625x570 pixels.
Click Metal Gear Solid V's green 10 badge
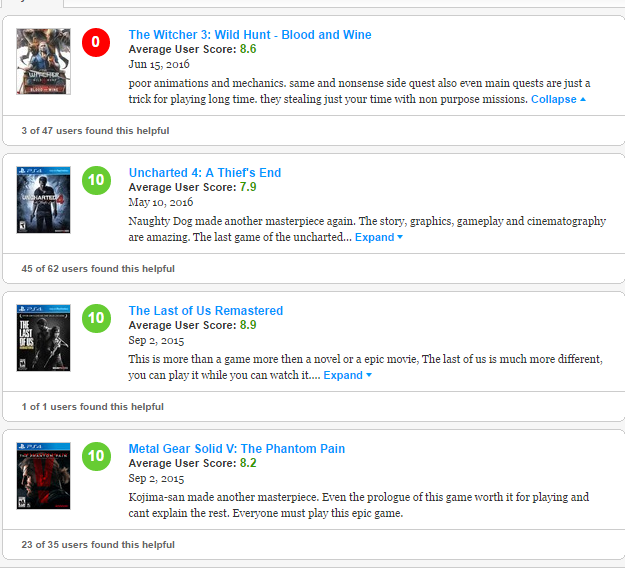96,456
